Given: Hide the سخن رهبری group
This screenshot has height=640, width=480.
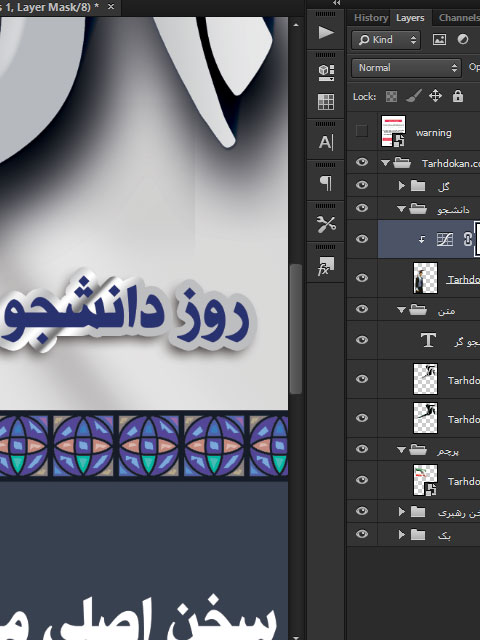Looking at the screenshot, I should click(x=362, y=511).
